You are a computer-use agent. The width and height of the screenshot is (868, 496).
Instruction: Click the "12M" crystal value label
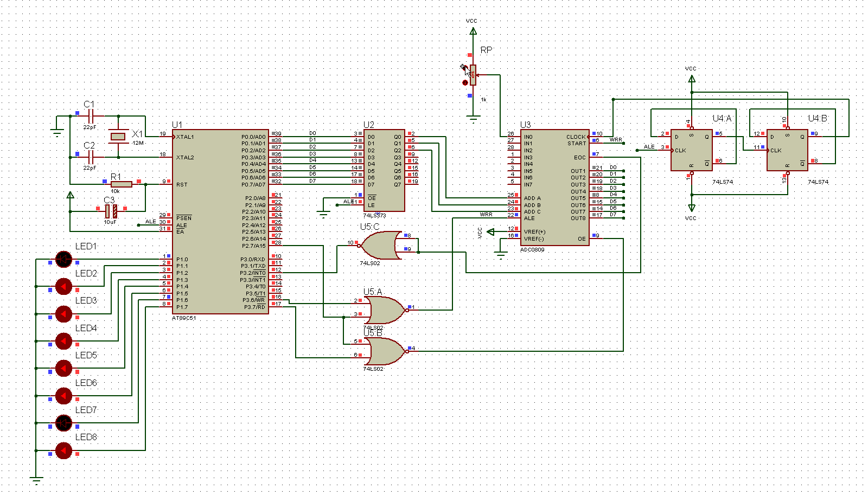(138, 143)
